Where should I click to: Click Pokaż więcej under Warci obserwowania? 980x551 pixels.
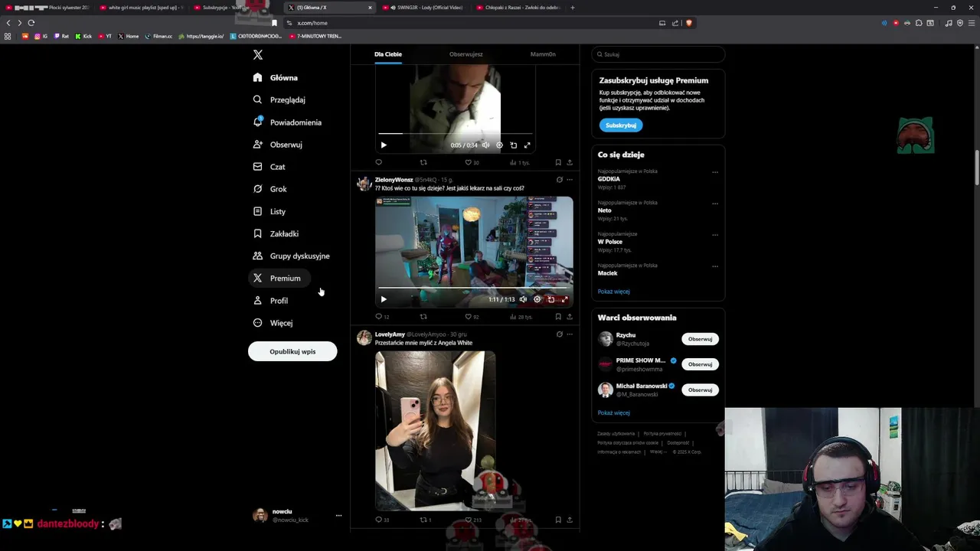point(614,413)
